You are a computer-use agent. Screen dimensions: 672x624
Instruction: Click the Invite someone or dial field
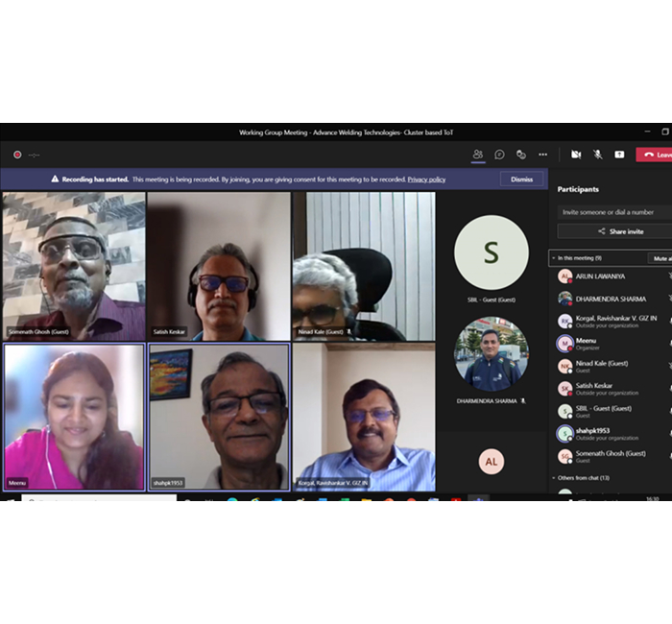[614, 212]
